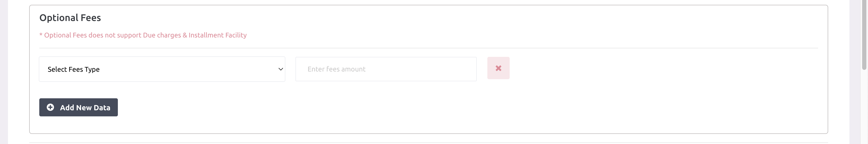Click the scrollbar track below the thumb
Viewport: 868px width, 144px height.
pyautogui.click(x=863, y=108)
